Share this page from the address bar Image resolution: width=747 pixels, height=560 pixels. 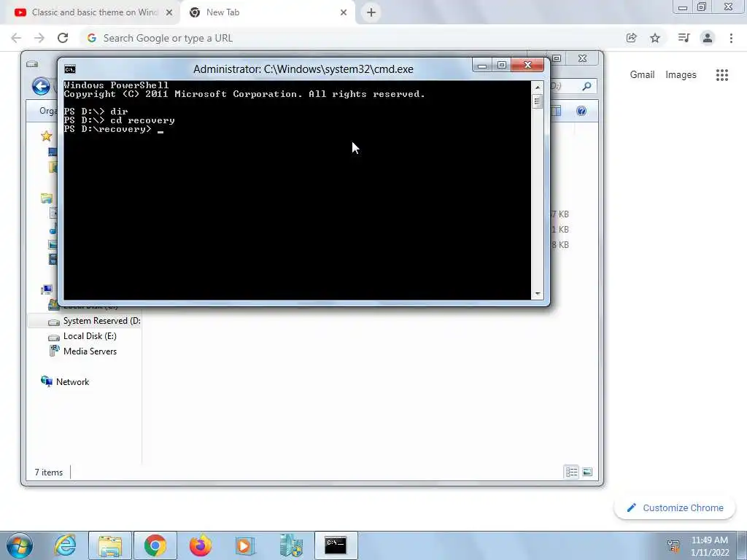(x=632, y=38)
